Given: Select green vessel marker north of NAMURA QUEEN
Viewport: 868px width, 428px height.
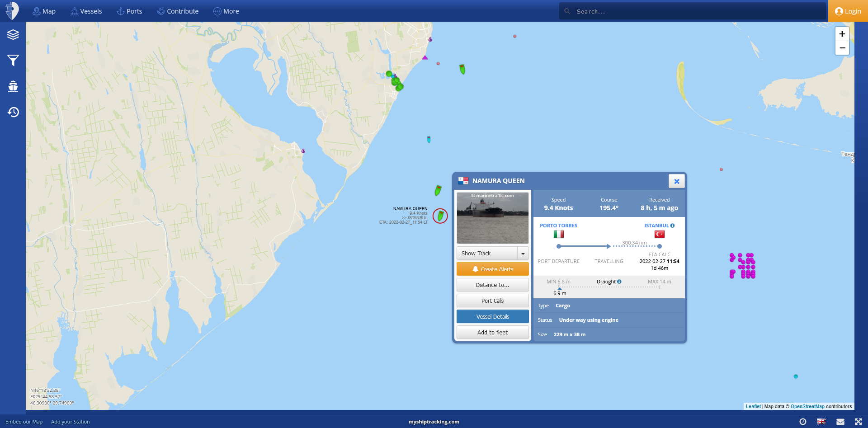Looking at the screenshot, I should coord(438,190).
